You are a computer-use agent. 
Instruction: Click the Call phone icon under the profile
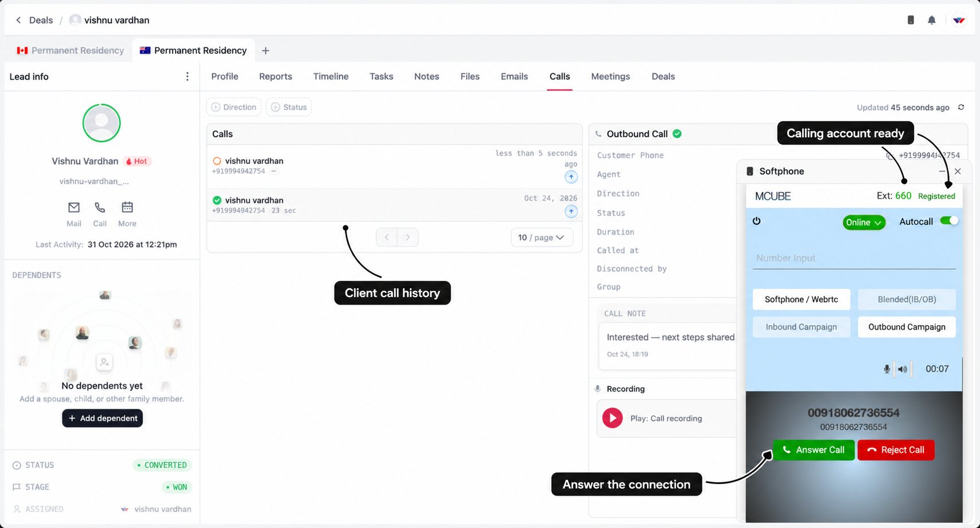pyautogui.click(x=100, y=207)
